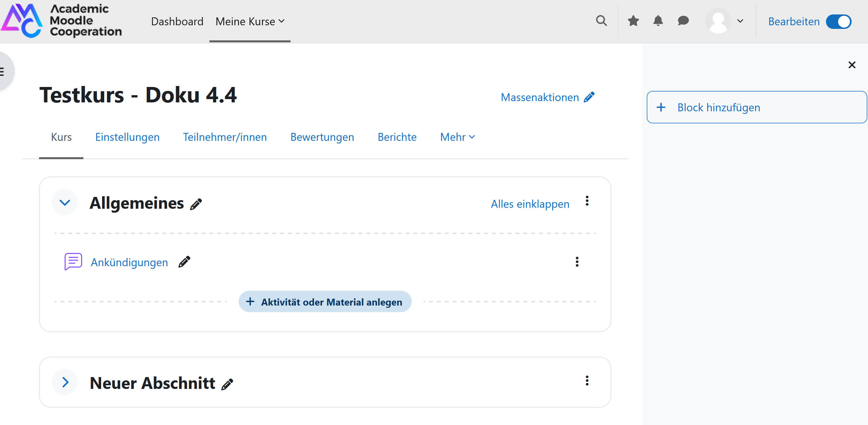Switch to the Einstellungen tab
The image size is (868, 425).
tap(127, 137)
